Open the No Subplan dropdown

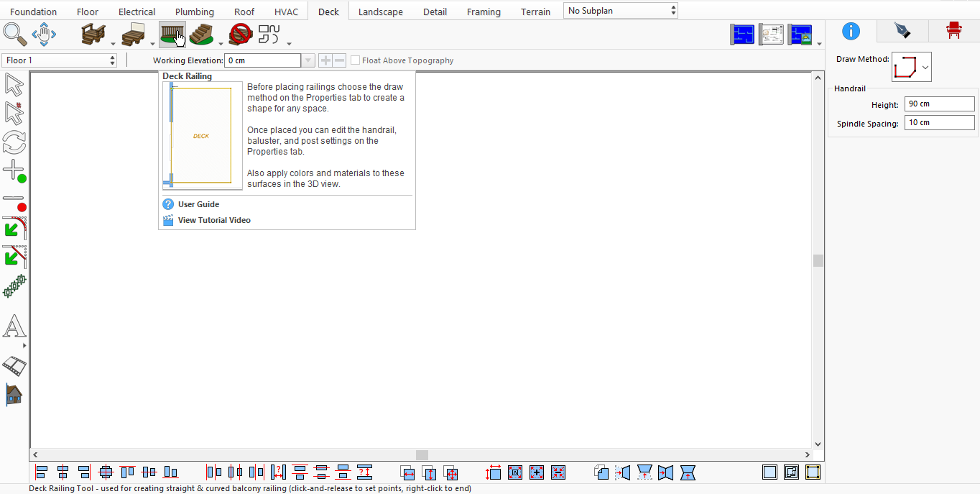621,11
